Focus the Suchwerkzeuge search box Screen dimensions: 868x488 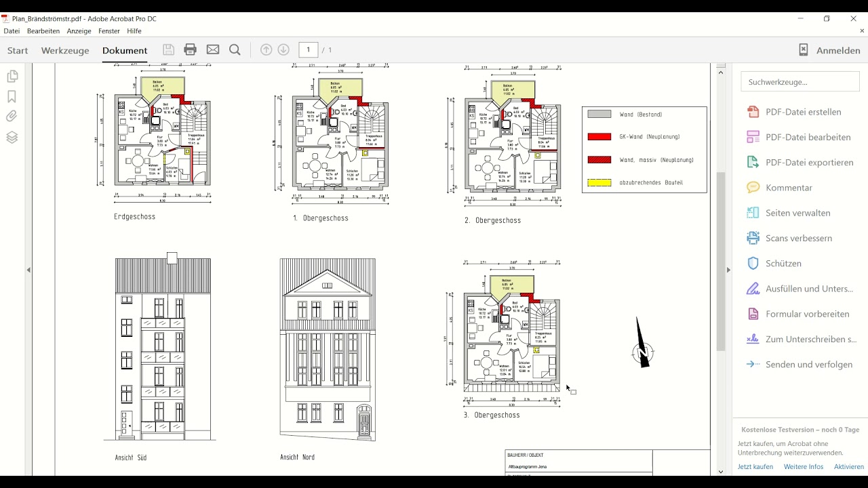(800, 82)
